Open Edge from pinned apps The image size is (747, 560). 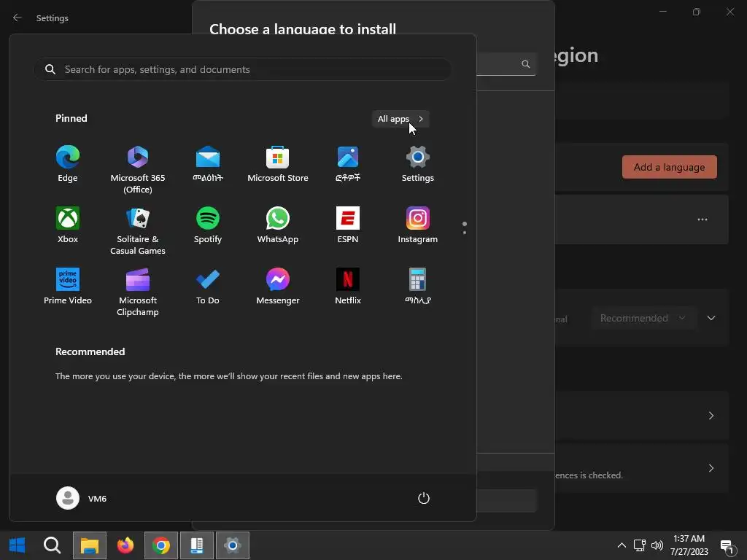(68, 164)
